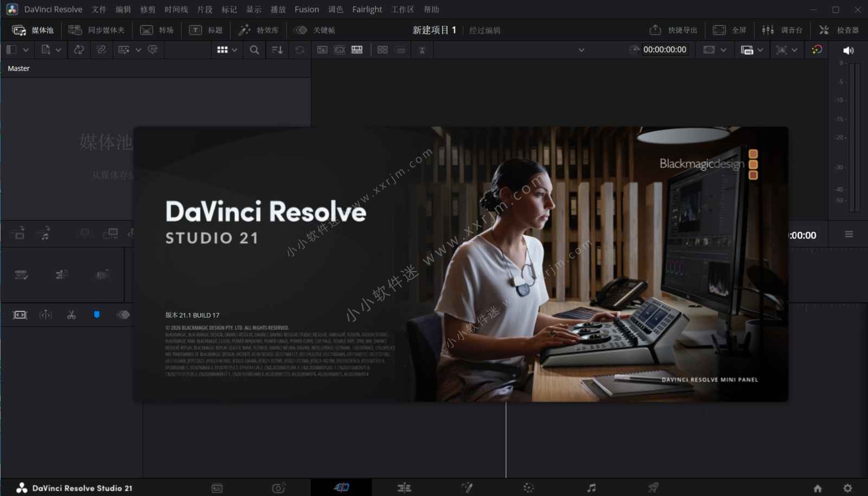Toggle the Media Pool (媒体池) panel

33,30
